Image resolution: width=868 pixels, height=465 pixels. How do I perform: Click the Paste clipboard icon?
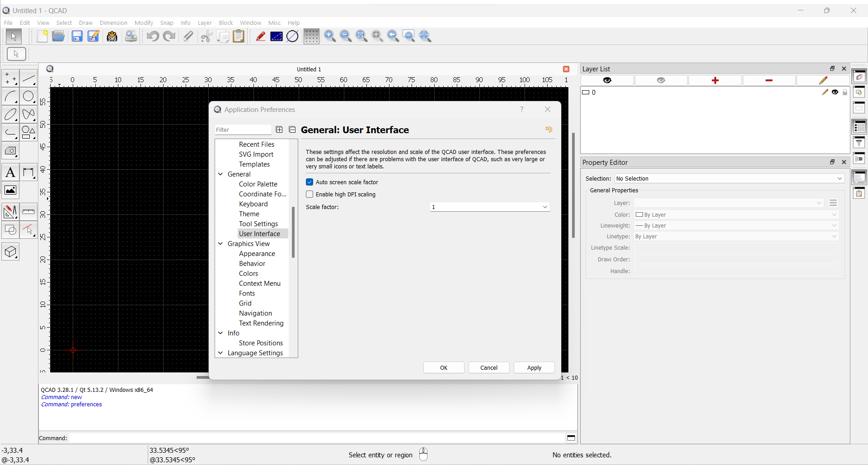pyautogui.click(x=239, y=36)
